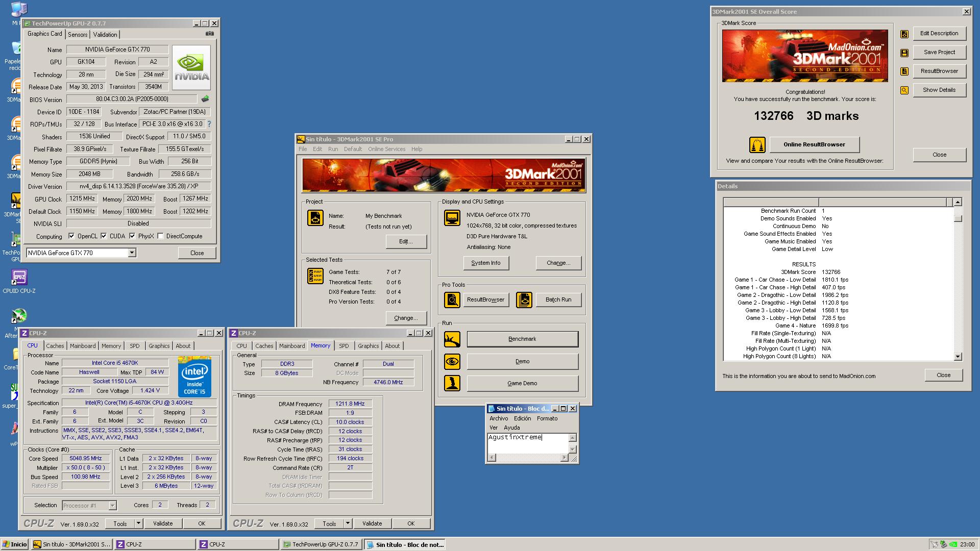Click the Bus Interface question mark icon

(209, 124)
